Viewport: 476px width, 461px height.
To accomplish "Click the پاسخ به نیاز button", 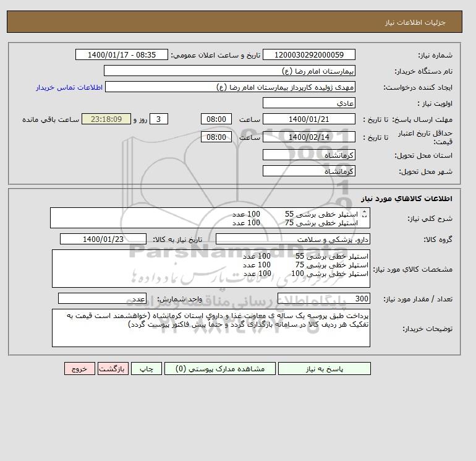I will pos(324,369).
